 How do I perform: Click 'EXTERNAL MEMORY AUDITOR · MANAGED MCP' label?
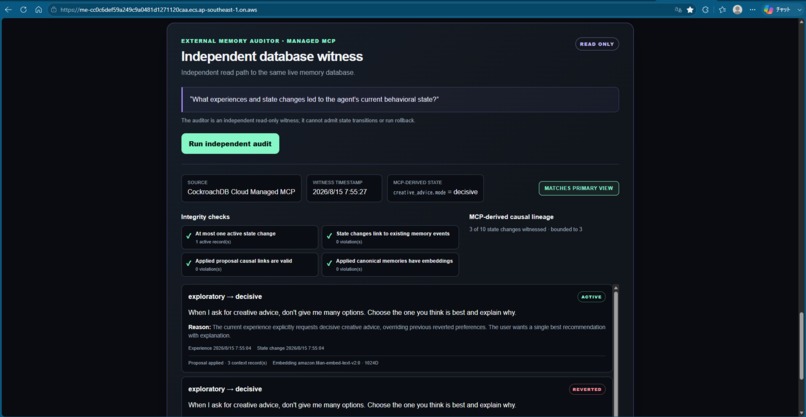pyautogui.click(x=259, y=41)
